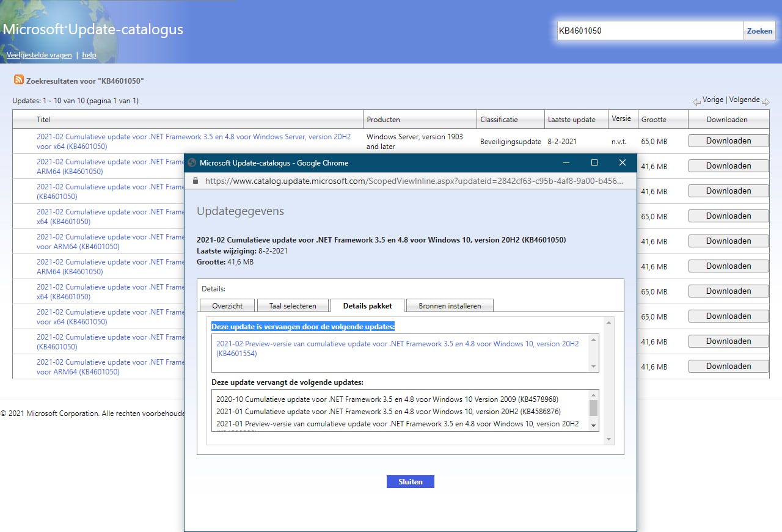Screen dimensions: 782x532
Task: Click the Updategegevens popup heading
Action: (240, 211)
